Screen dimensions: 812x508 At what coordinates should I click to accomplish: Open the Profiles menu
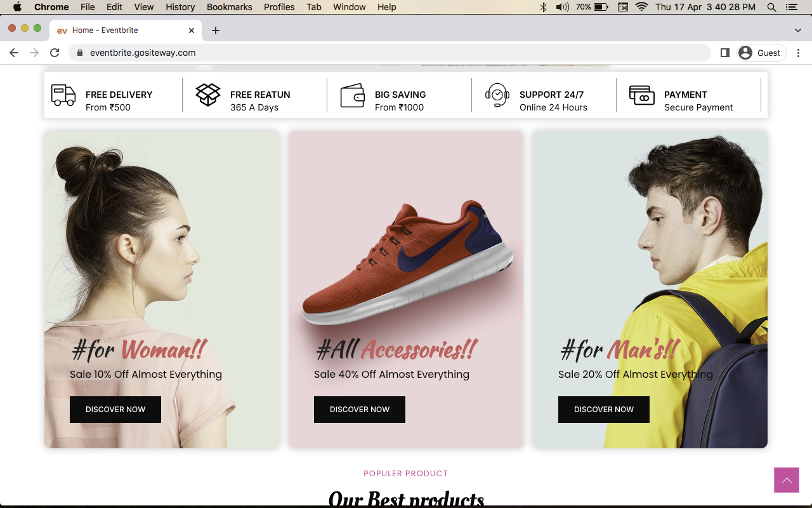point(279,7)
